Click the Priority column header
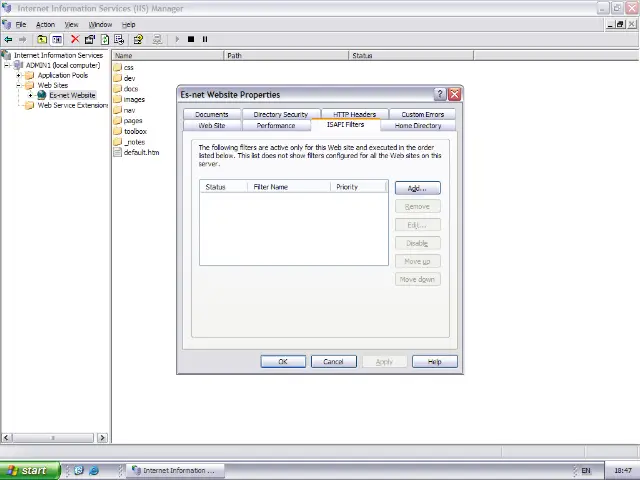The height and width of the screenshot is (480, 640). (x=358, y=187)
